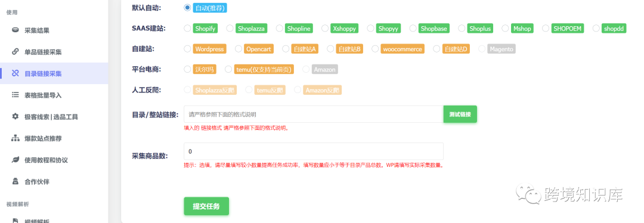Click the 测试链接 button

click(x=460, y=114)
